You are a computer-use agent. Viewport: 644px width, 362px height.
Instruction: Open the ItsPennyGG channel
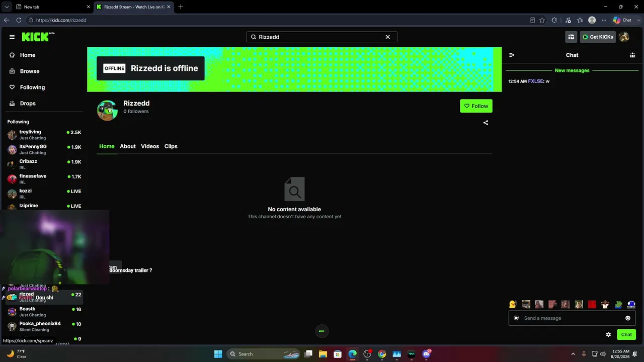[x=44, y=149]
